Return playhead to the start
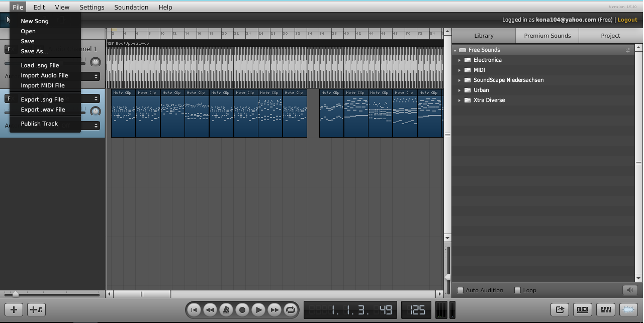The image size is (644, 323). click(194, 310)
